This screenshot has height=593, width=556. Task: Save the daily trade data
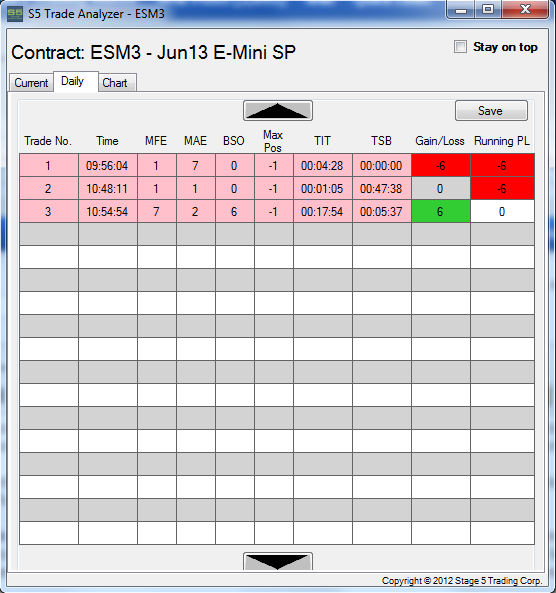coord(491,111)
